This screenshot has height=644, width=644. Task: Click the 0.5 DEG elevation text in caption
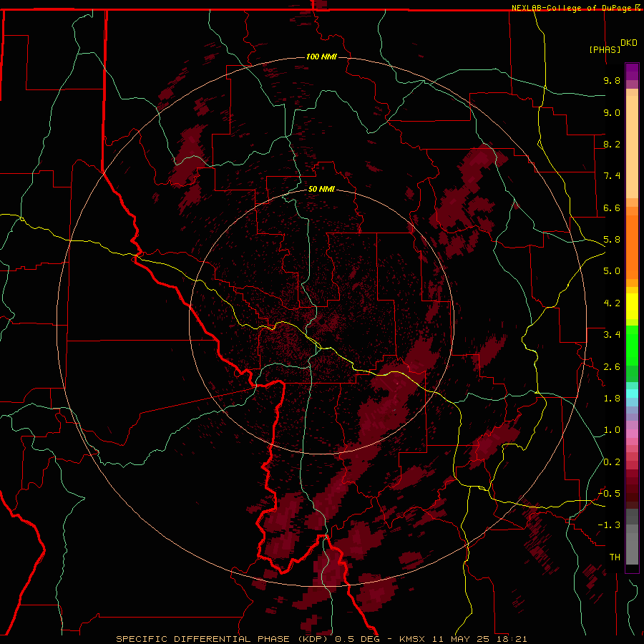click(357, 639)
